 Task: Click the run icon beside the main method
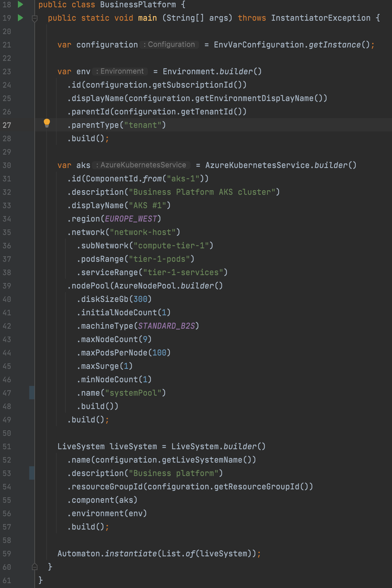(20, 18)
